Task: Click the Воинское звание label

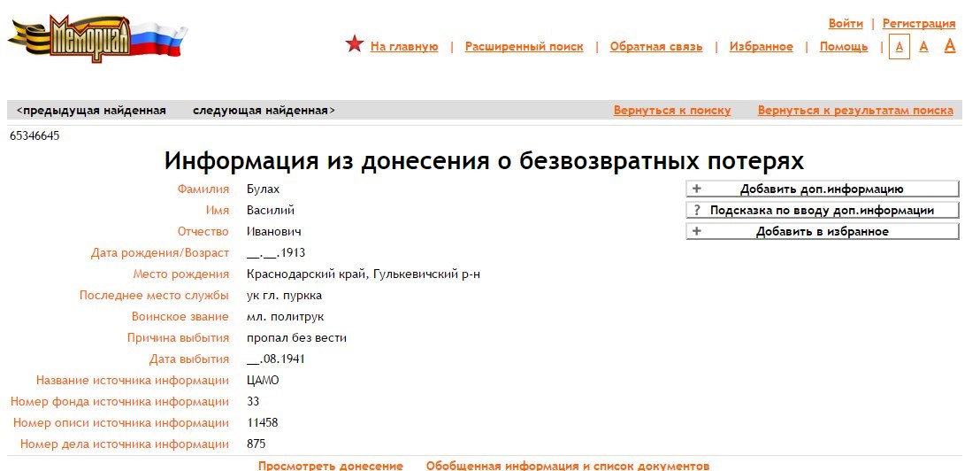Action: 180,316
